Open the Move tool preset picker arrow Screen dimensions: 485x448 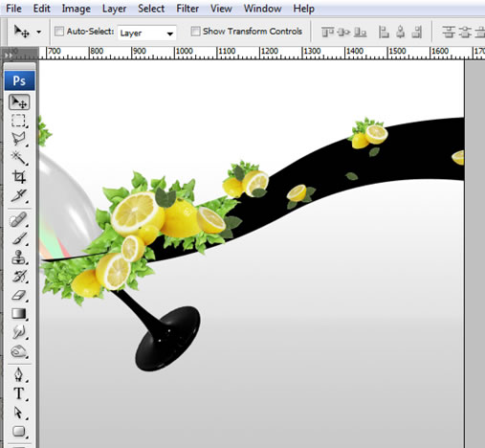click(x=38, y=32)
